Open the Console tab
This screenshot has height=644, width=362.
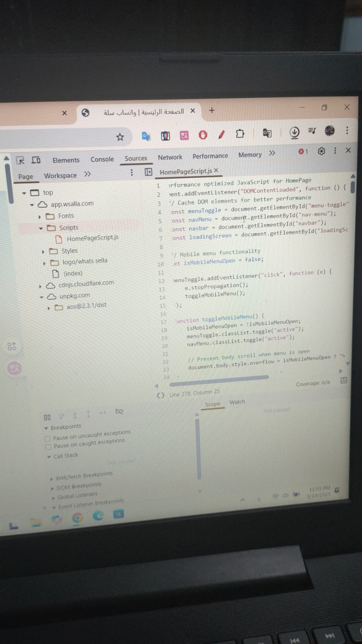click(102, 159)
